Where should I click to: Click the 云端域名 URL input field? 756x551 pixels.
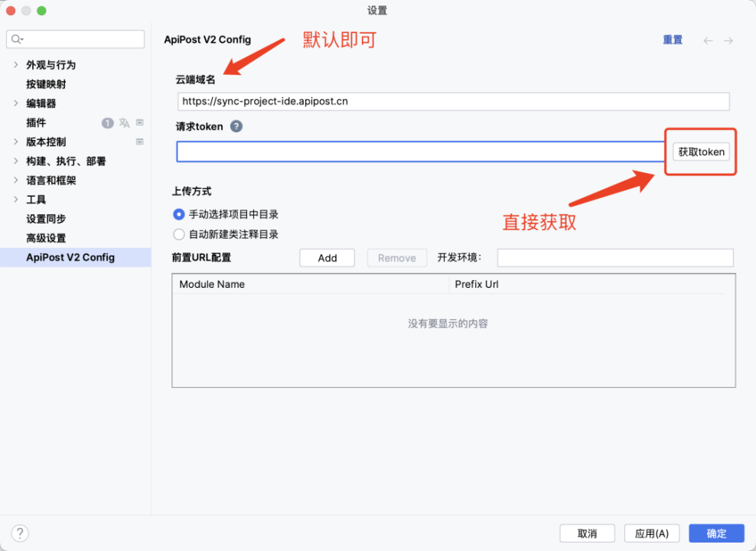click(x=453, y=101)
